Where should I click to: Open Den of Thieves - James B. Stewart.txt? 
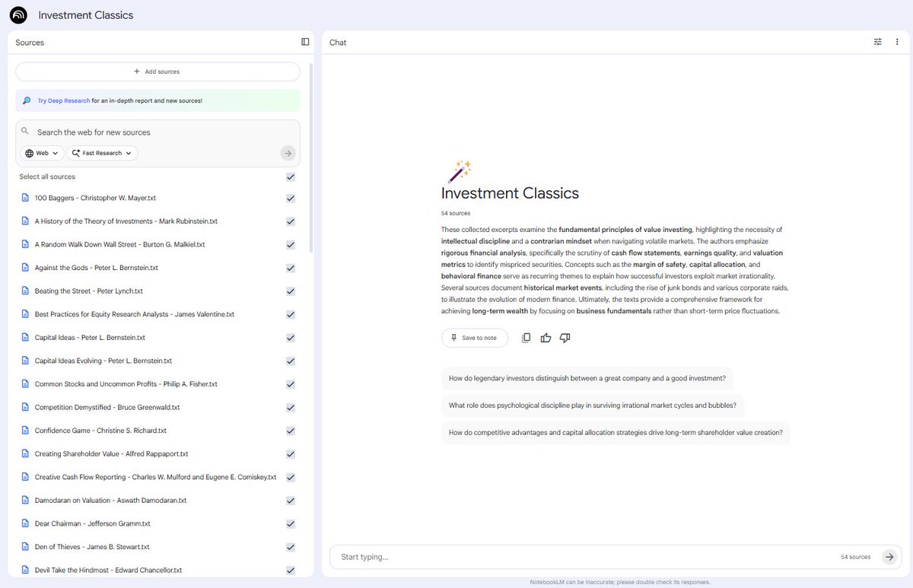coord(92,547)
